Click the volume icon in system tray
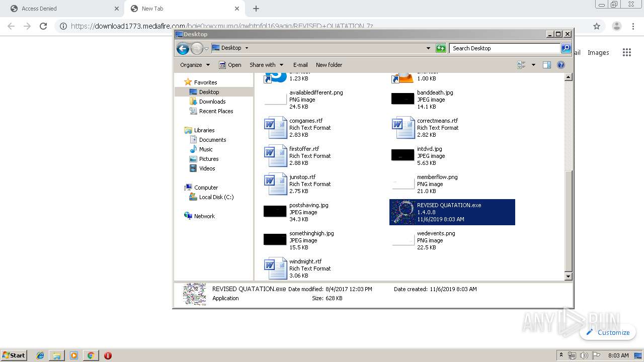The height and width of the screenshot is (362, 644). (584, 355)
